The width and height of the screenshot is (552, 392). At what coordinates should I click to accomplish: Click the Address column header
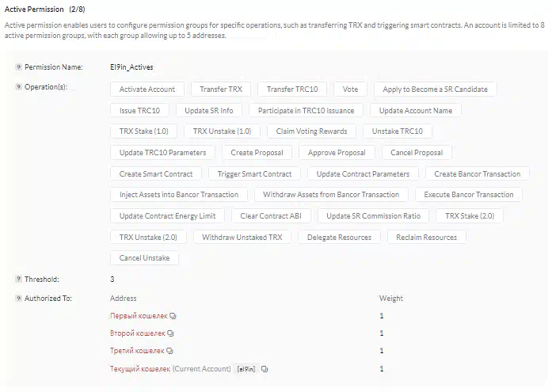[x=124, y=298]
